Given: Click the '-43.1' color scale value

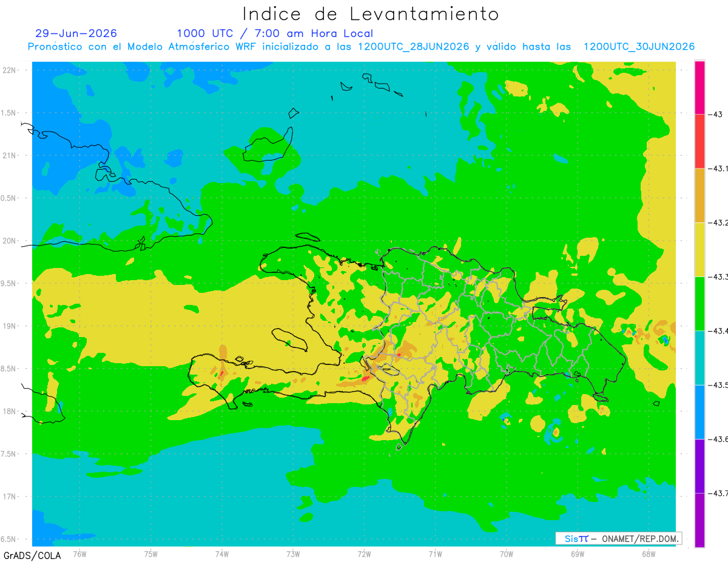Looking at the screenshot, I should [x=718, y=169].
